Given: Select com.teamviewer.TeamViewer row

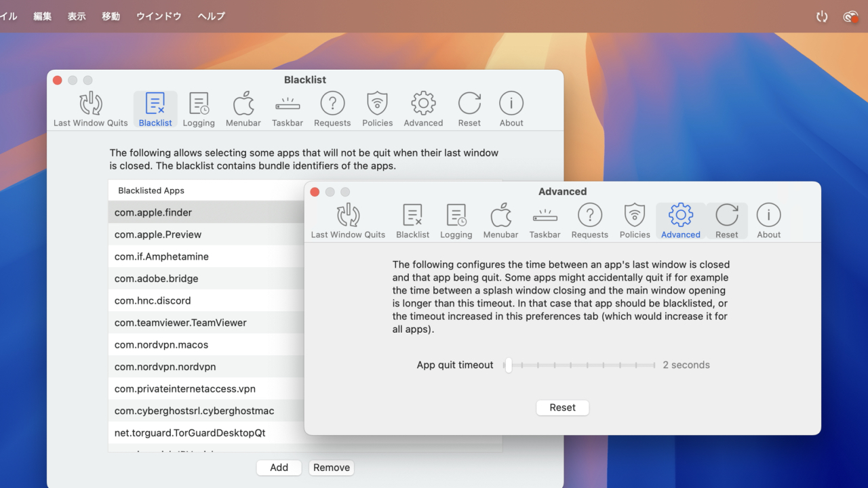Looking at the screenshot, I should [206, 323].
